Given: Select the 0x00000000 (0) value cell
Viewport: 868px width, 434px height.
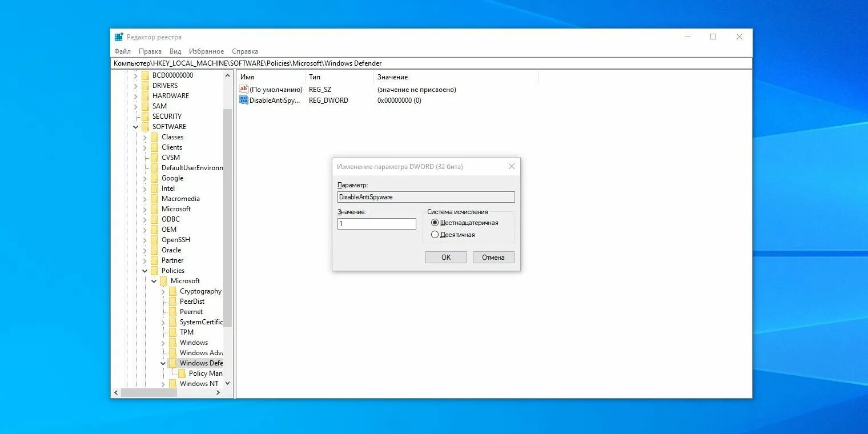Looking at the screenshot, I should pyautogui.click(x=399, y=101).
